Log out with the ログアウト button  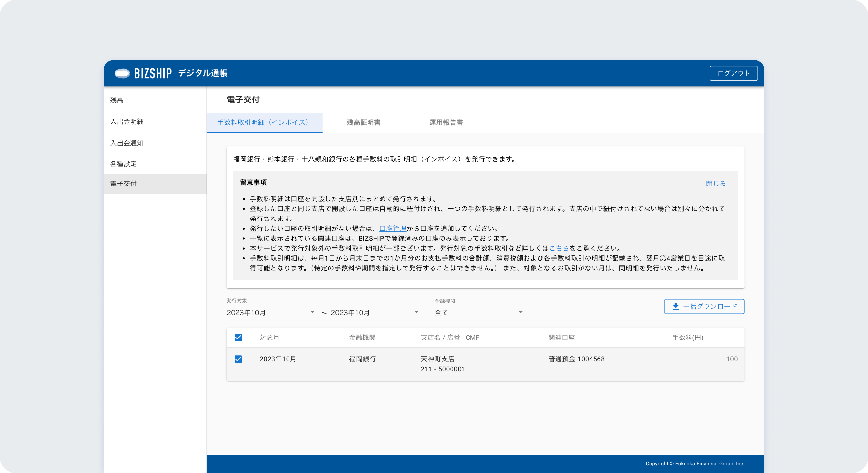[x=734, y=73]
